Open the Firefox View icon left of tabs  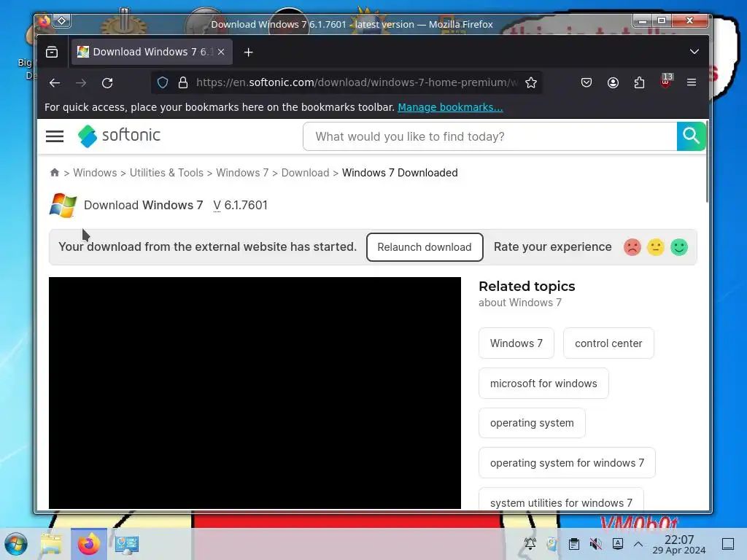point(52,52)
